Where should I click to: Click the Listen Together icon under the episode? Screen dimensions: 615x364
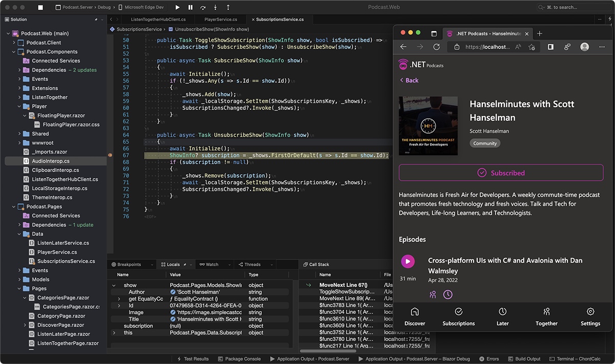pos(433,294)
